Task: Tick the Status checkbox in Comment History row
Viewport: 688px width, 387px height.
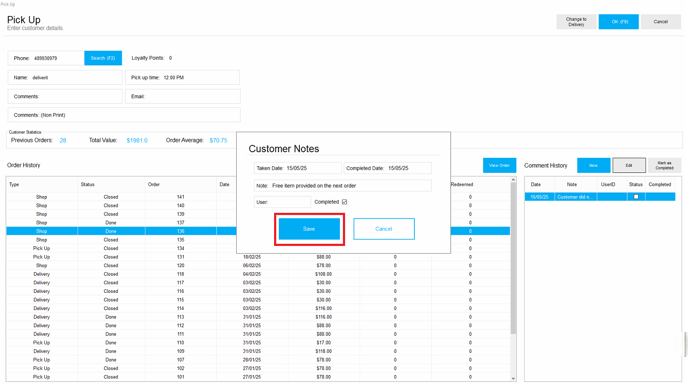Action: 636,197
